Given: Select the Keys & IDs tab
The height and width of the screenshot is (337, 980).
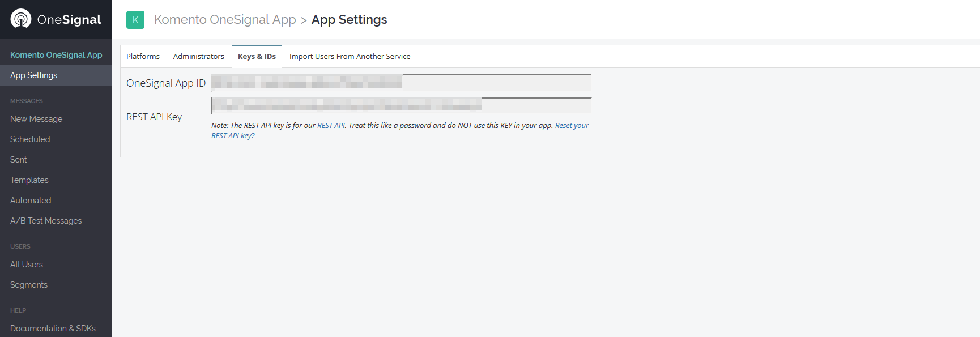Looking at the screenshot, I should coord(257,57).
